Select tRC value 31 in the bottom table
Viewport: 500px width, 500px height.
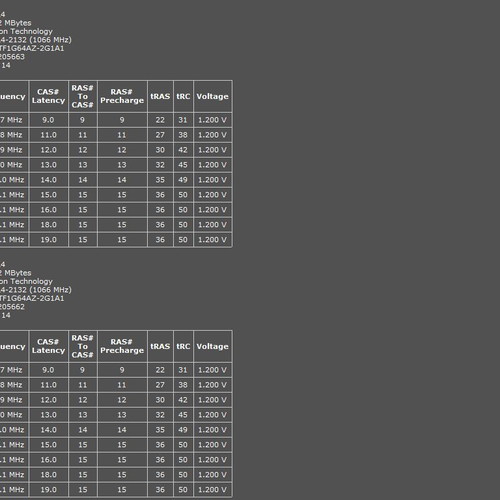point(183,370)
